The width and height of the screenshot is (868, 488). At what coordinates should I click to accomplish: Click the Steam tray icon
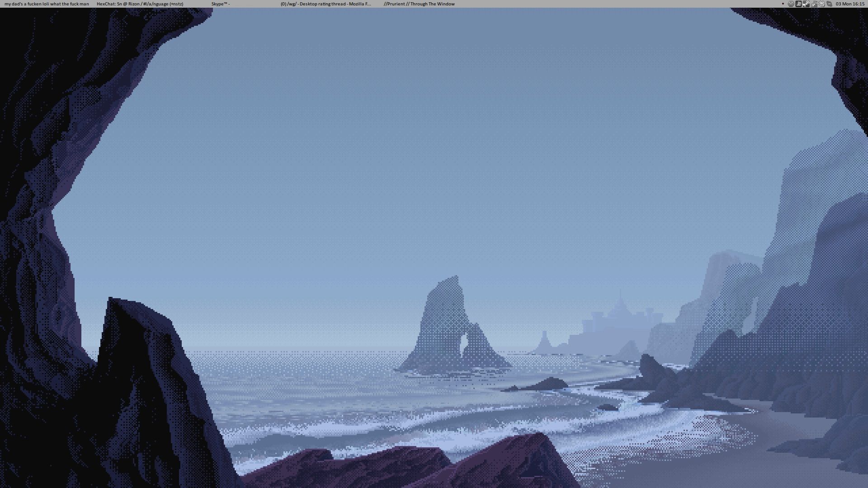point(806,4)
